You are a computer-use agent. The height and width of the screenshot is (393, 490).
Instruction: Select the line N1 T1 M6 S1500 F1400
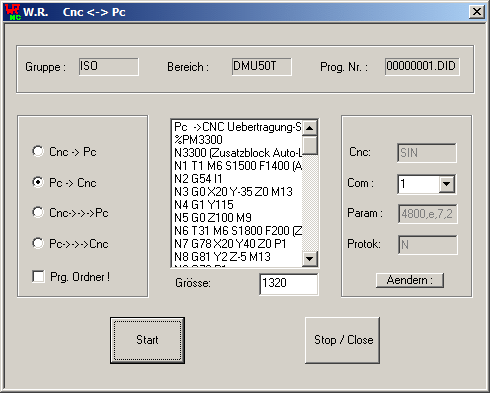(237, 166)
